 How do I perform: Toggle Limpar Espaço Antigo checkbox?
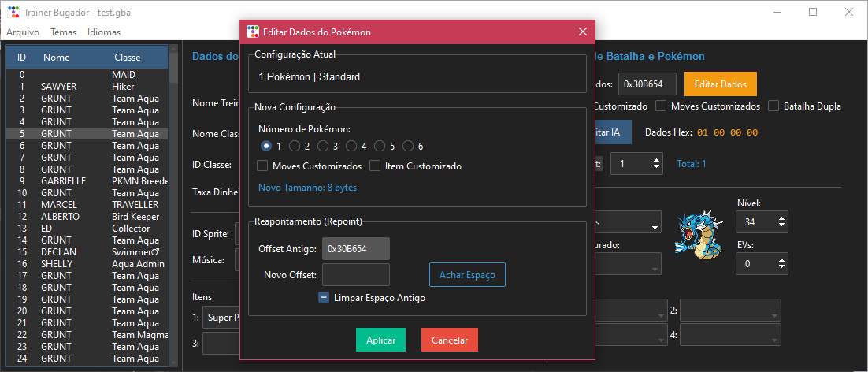click(324, 298)
